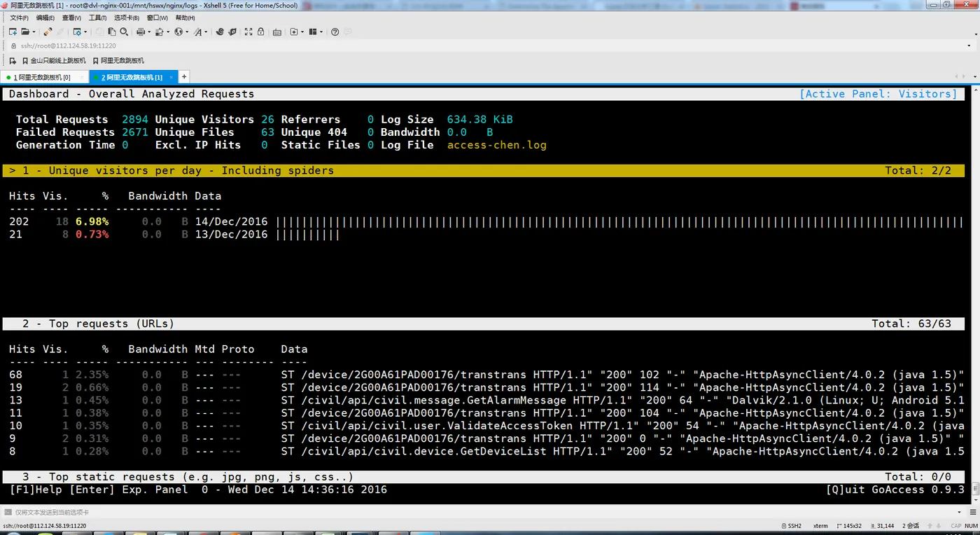Click the padlock Lock Screen icon
Image resolution: width=980 pixels, height=535 pixels.
point(261,32)
